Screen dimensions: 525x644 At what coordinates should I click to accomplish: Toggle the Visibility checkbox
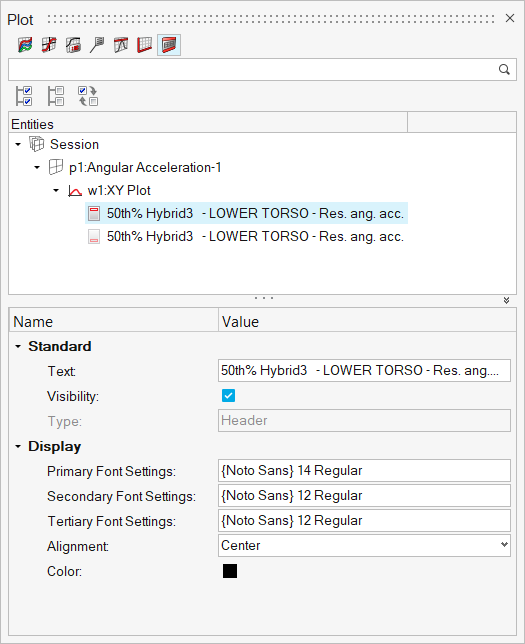click(x=228, y=396)
